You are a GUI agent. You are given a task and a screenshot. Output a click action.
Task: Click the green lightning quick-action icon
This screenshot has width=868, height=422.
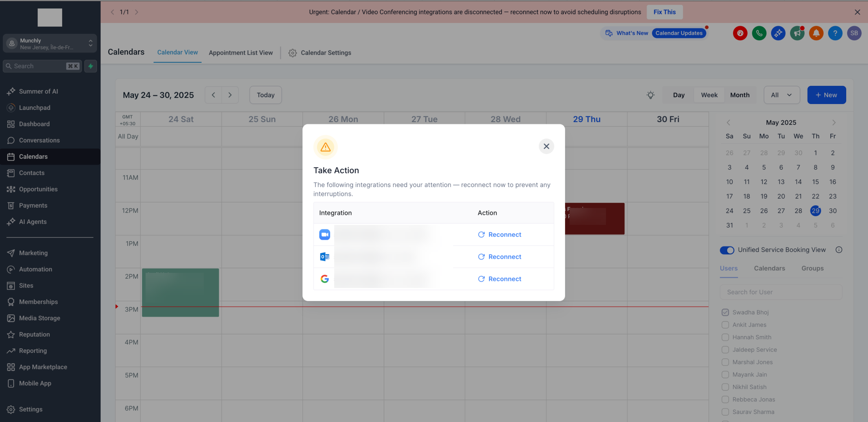click(90, 66)
